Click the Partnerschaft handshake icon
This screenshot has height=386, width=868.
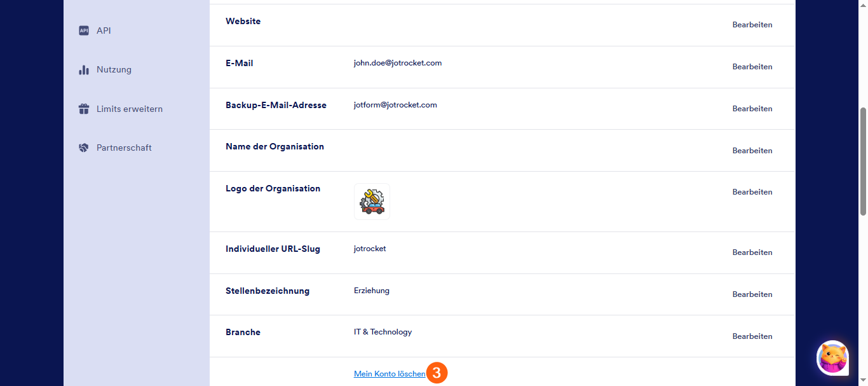(83, 148)
